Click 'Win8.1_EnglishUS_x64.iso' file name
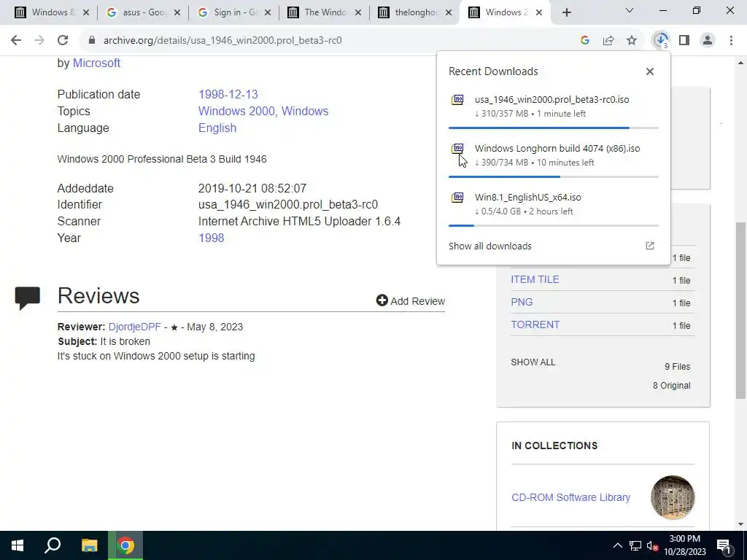This screenshot has height=560, width=747. tap(528, 197)
